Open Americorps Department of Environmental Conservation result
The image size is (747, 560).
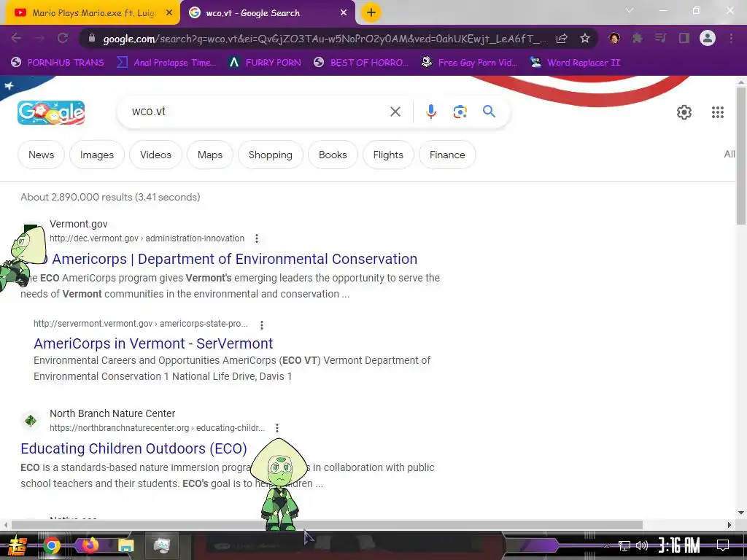click(x=234, y=259)
